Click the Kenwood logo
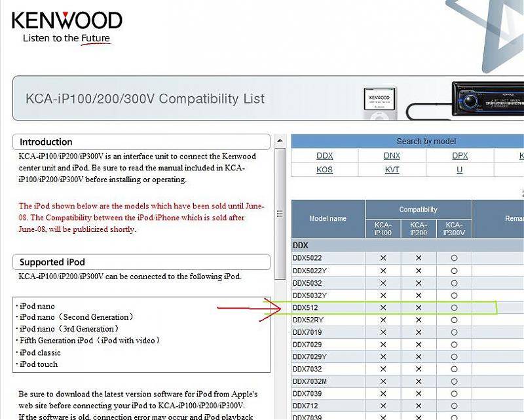Screen dimensions: 524x420 67,20
